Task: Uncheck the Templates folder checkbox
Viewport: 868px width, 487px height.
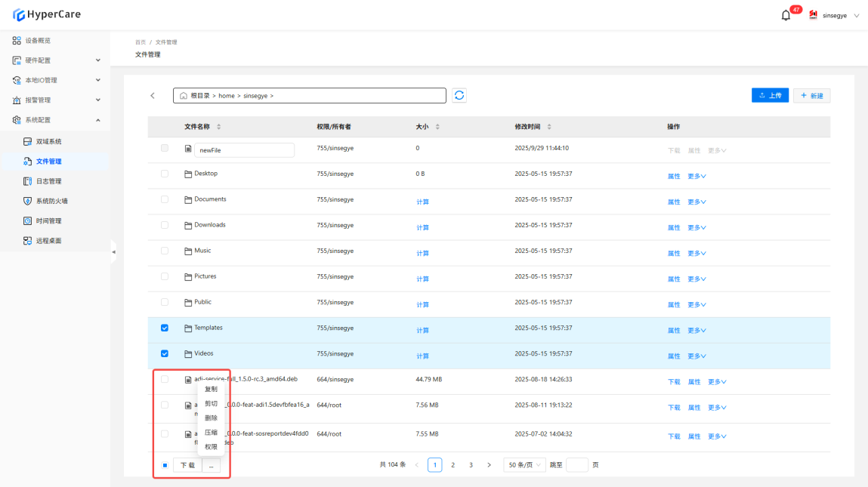Action: click(x=165, y=328)
